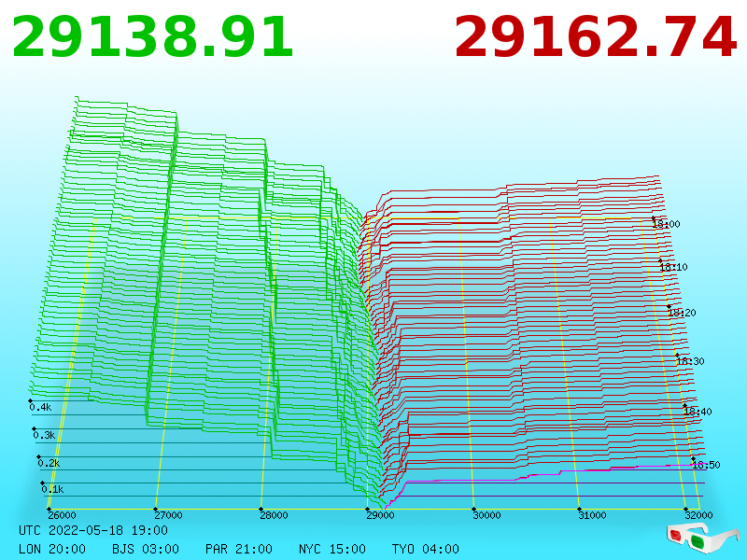This screenshot has height=560, width=747.
Task: Click the 32000 price axis label
Action: (x=698, y=515)
